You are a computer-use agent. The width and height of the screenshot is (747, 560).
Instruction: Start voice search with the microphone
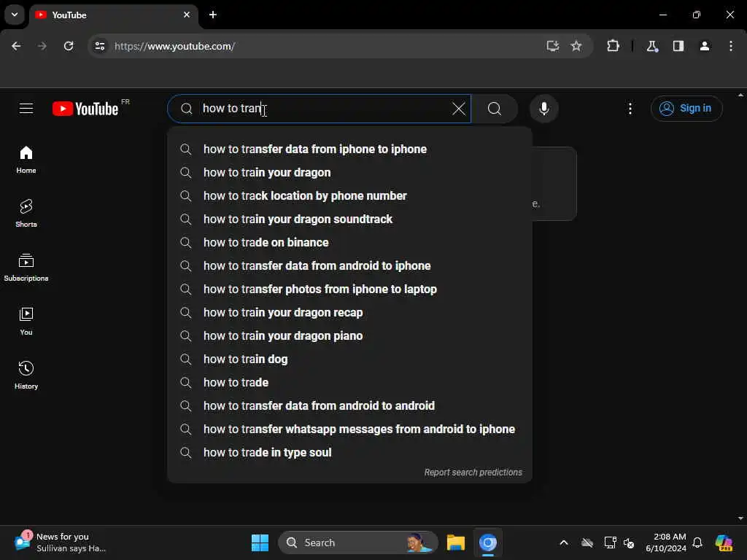tap(543, 109)
